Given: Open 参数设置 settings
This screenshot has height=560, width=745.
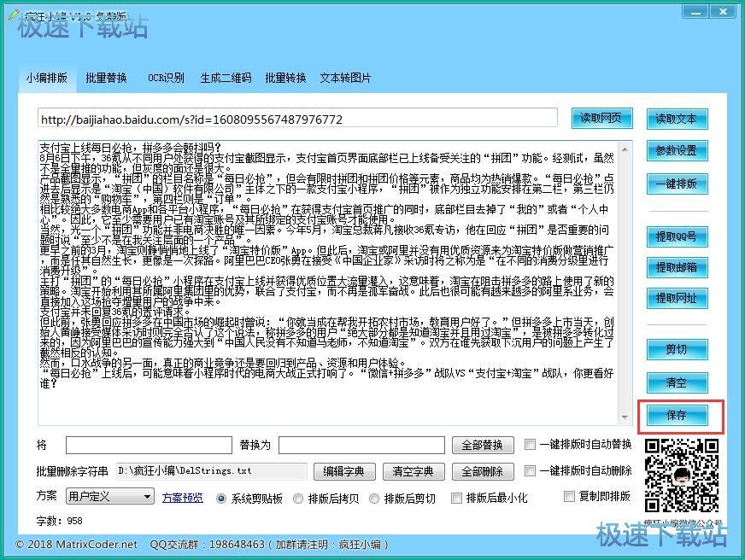Looking at the screenshot, I should (x=677, y=151).
